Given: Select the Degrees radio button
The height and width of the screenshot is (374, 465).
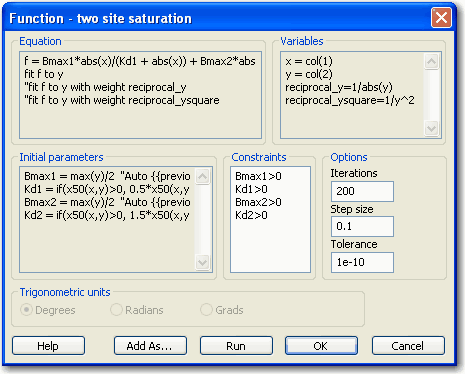Looking at the screenshot, I should [x=26, y=310].
